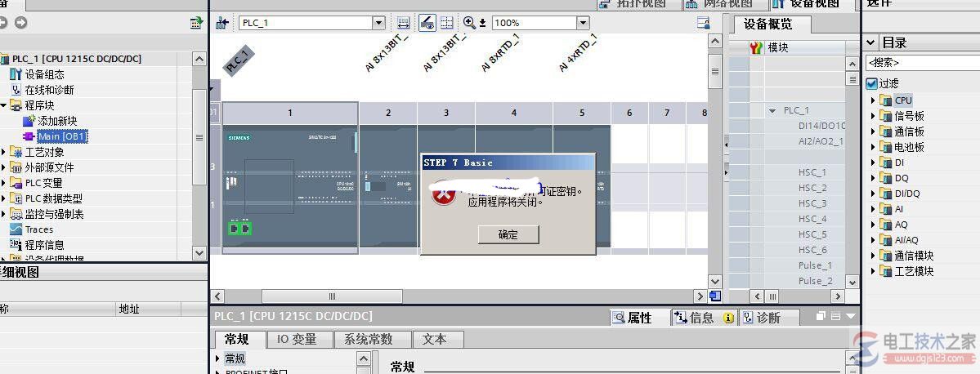Click the 模块 column header icon
Image resolution: width=980 pixels, height=374 pixels.
756,47
